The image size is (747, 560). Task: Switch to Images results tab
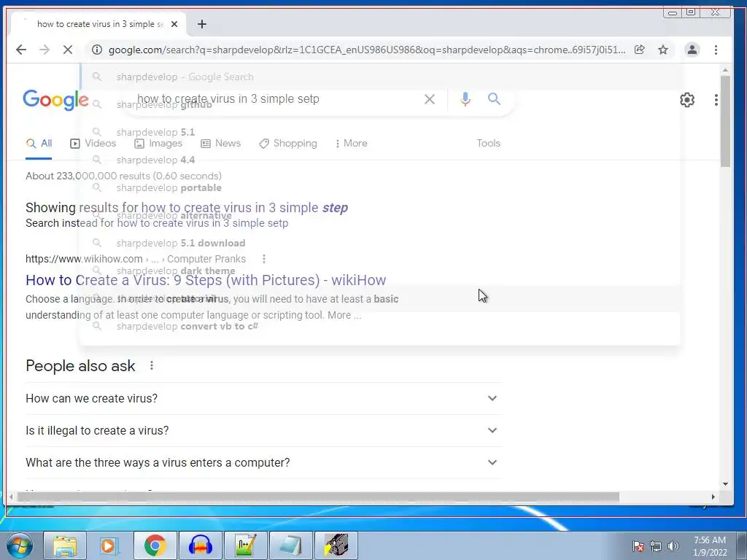point(158,144)
